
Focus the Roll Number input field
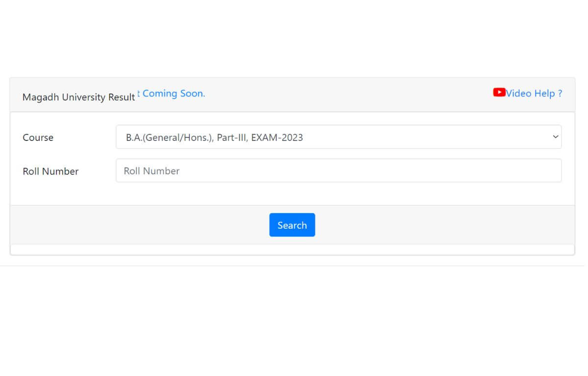tap(339, 171)
